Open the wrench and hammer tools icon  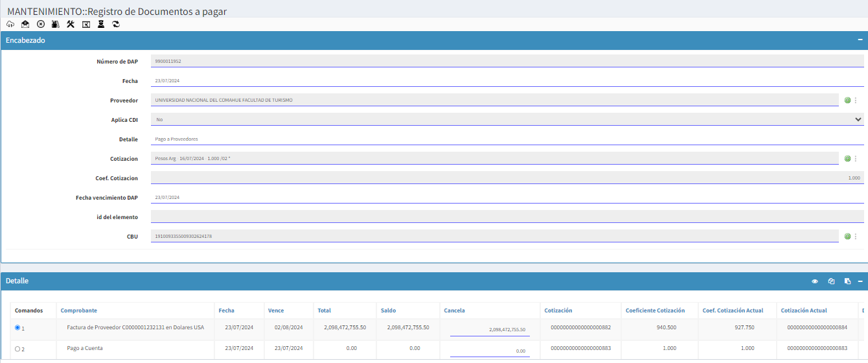tap(71, 24)
